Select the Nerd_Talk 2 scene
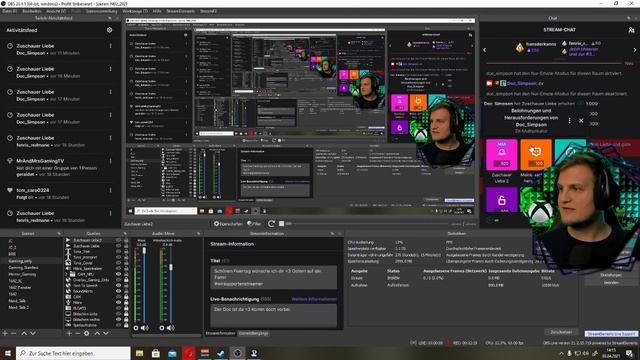 pyautogui.click(x=19, y=307)
